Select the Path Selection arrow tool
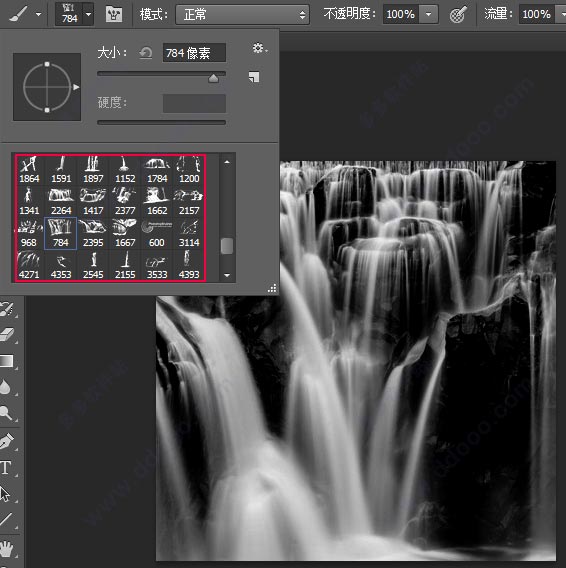This screenshot has width=566, height=568. coord(5,494)
